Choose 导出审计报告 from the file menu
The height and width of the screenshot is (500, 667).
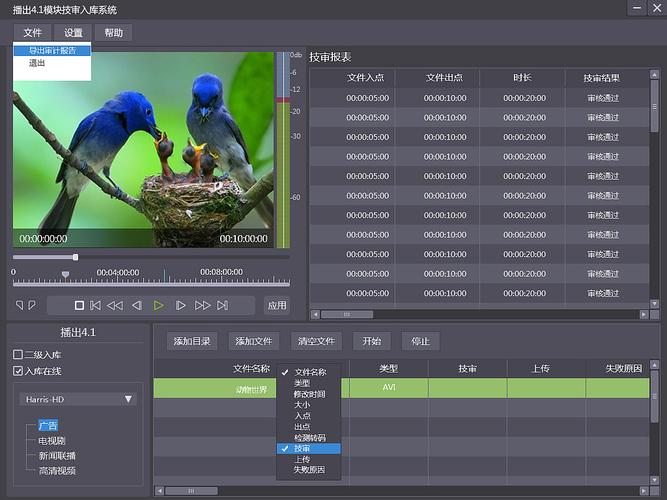52,50
